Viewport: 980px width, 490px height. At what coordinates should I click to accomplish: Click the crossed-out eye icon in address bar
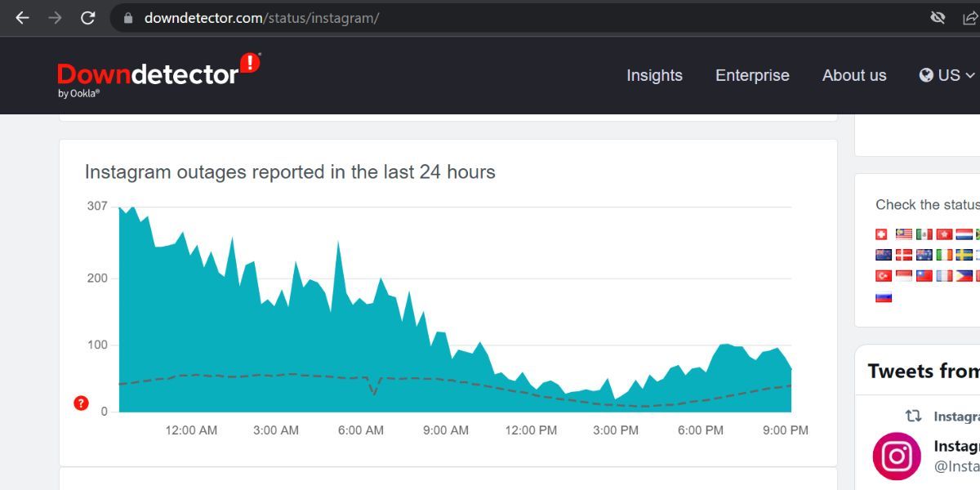pos(938,17)
